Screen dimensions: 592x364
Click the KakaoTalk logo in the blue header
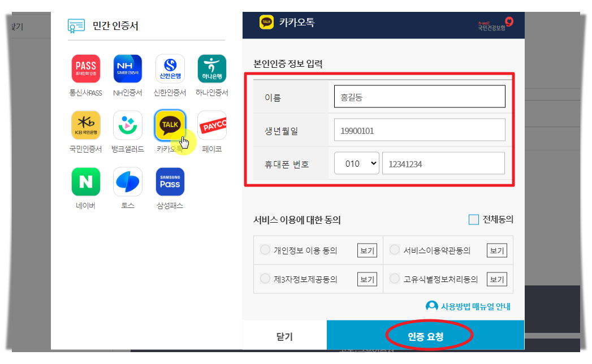[266, 22]
